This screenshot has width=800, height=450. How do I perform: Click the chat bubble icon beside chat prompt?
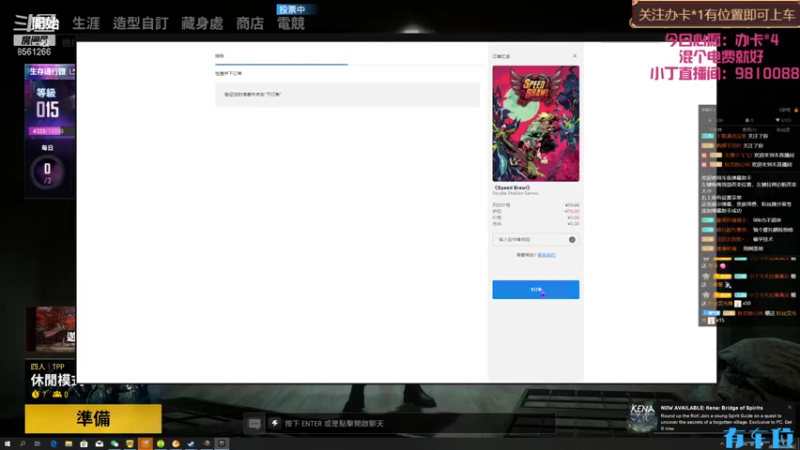254,423
